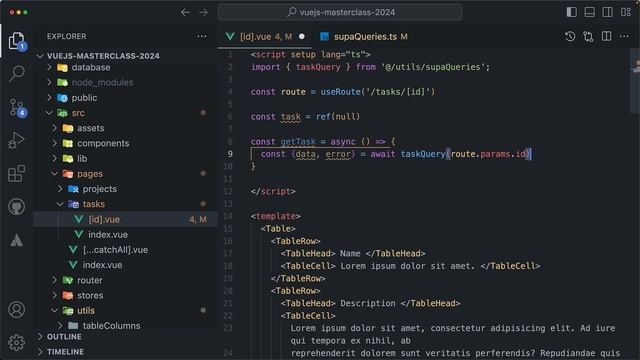
Task: Click the unsaved dot on [id].vue tab
Action: (x=302, y=36)
